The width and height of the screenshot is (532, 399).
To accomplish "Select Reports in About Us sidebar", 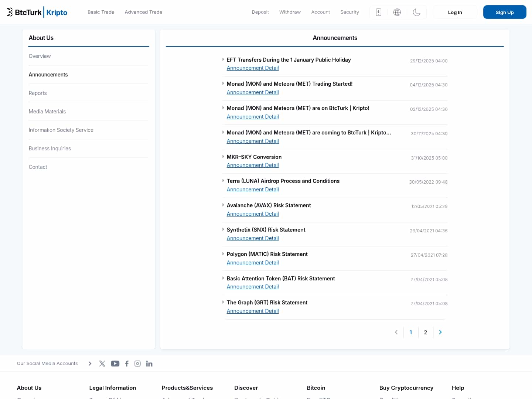I will coord(38,93).
